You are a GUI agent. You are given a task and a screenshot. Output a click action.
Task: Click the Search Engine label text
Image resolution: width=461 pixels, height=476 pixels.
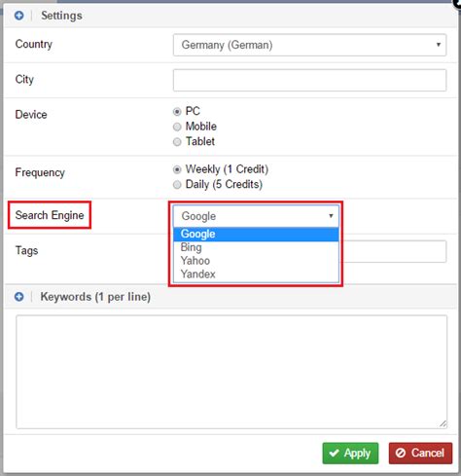click(50, 215)
